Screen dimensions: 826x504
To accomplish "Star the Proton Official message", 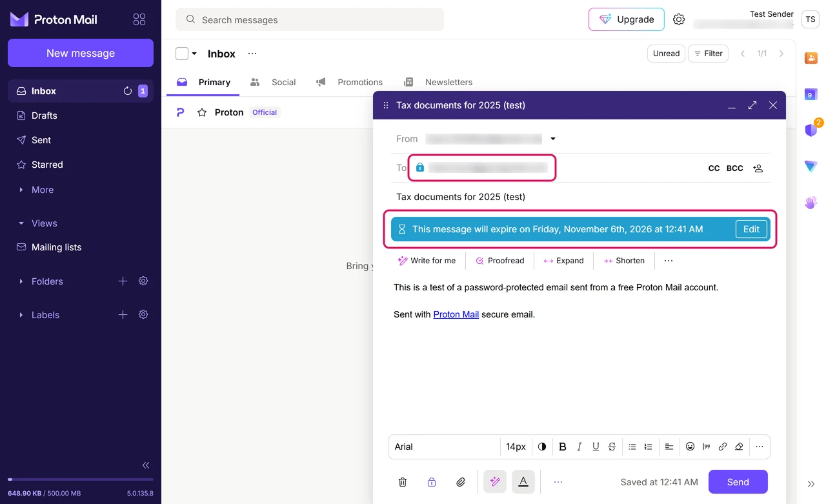I will [202, 112].
